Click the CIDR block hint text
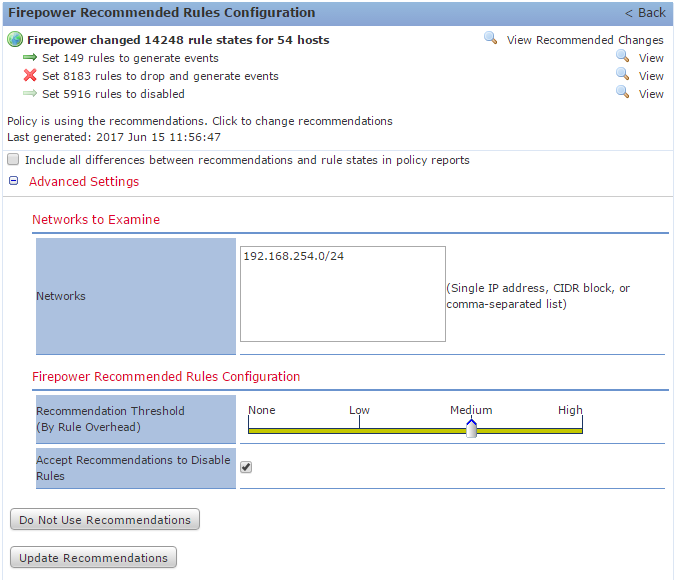Image resolution: width=676 pixels, height=580 pixels. (x=538, y=296)
